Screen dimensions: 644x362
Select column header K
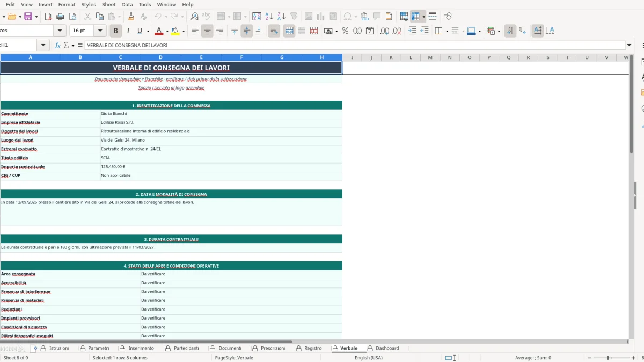point(391,57)
